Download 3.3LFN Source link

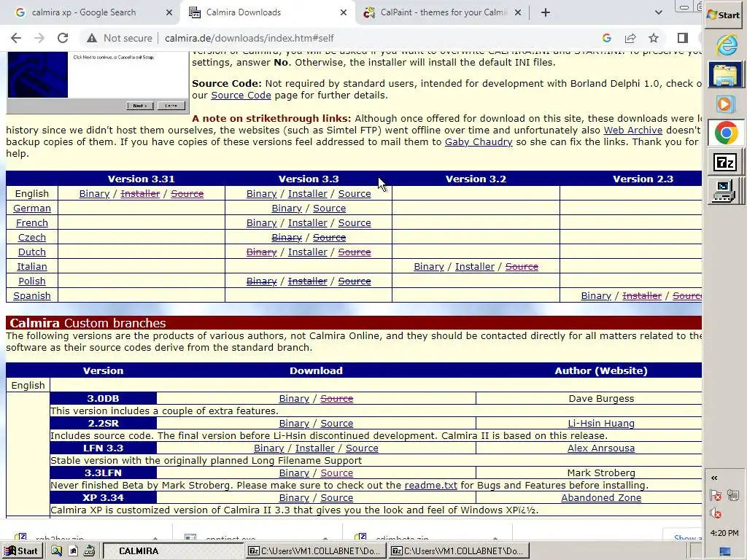[x=337, y=472]
